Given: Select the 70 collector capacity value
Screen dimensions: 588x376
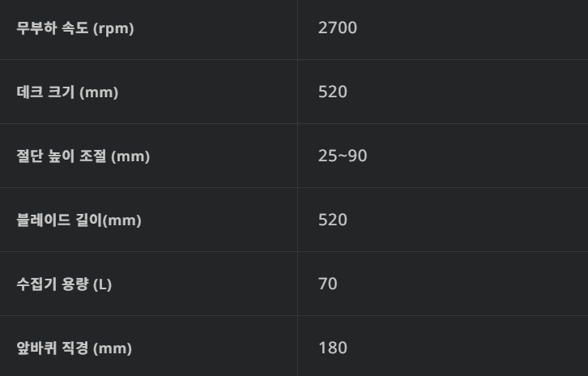Looking at the screenshot, I should tap(327, 284).
